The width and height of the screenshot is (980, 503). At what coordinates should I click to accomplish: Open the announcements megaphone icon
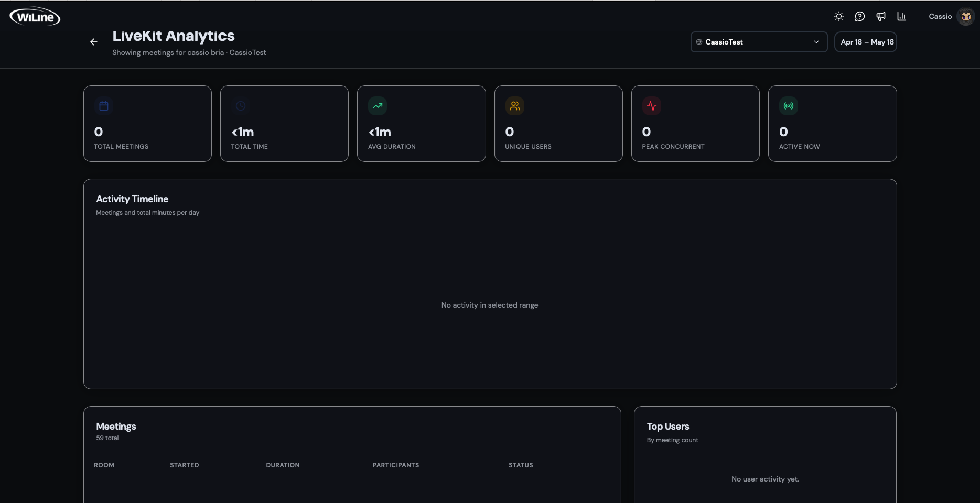(881, 16)
